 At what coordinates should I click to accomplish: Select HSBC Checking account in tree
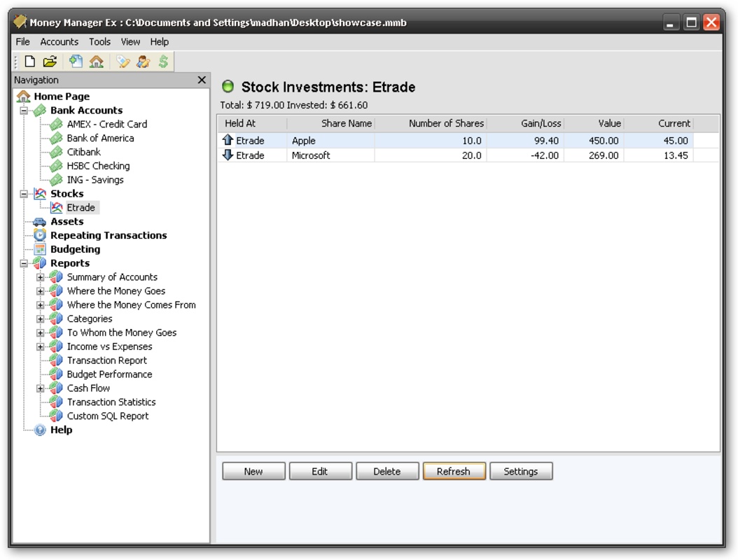98,166
